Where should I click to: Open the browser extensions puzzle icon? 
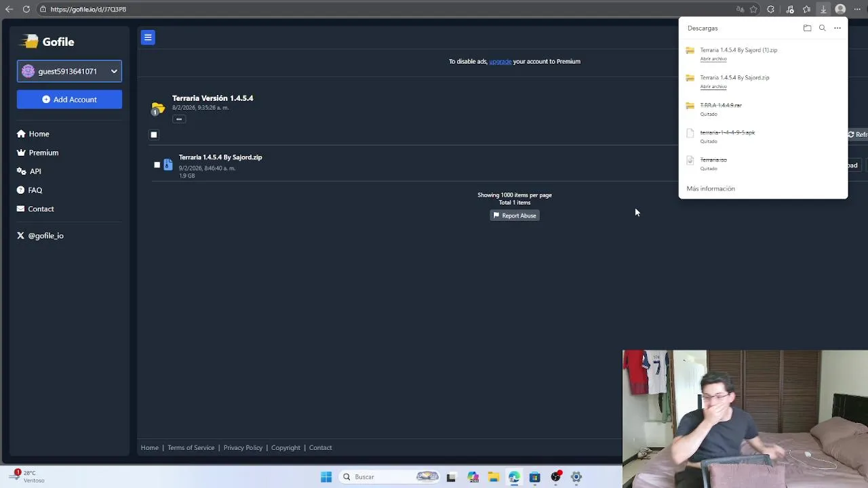click(x=771, y=9)
